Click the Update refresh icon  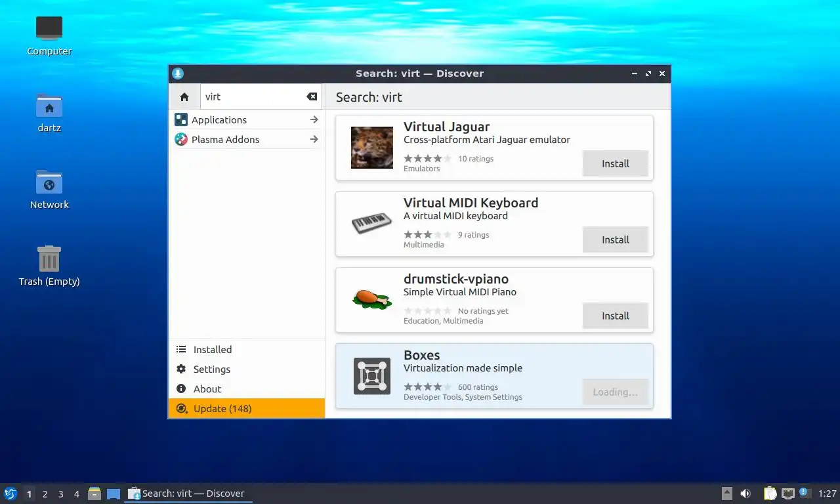coord(181,408)
